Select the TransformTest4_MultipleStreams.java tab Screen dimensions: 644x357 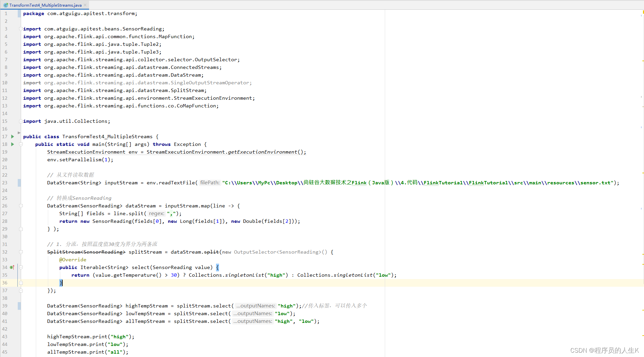[45, 5]
